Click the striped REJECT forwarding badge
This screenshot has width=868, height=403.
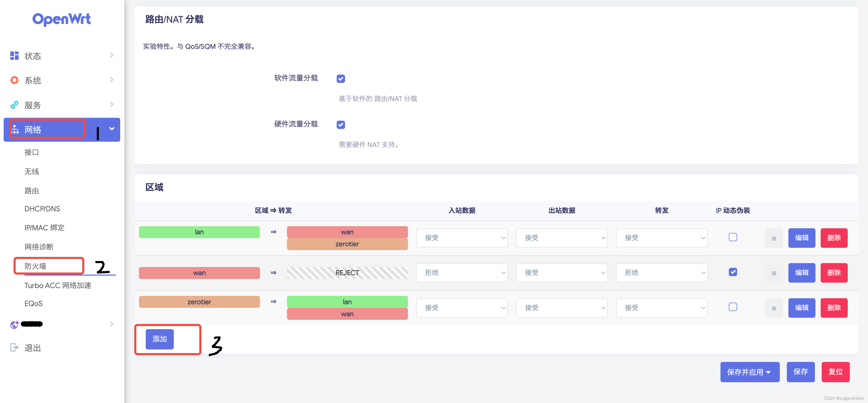tap(347, 273)
